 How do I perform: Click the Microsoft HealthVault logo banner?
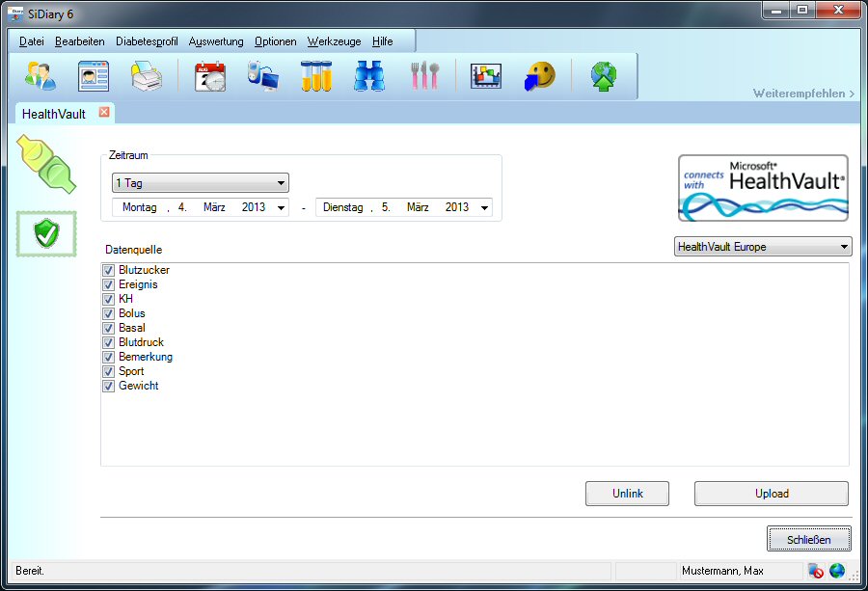pos(763,188)
